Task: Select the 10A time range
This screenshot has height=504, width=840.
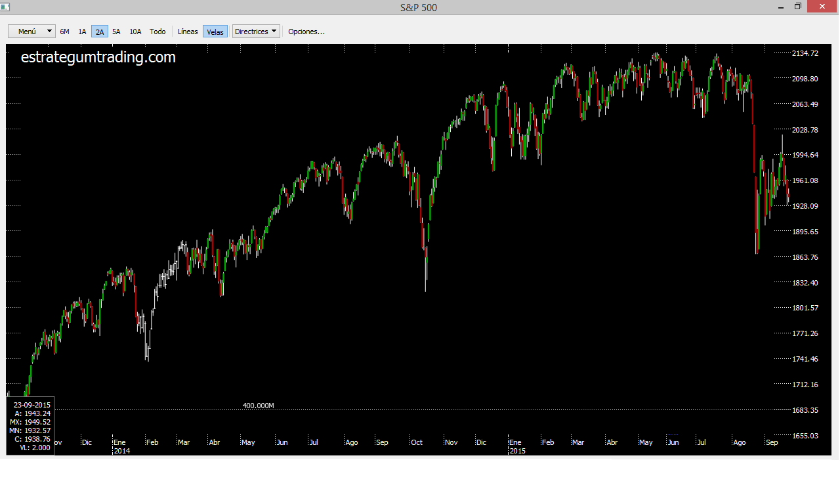Action: (135, 31)
